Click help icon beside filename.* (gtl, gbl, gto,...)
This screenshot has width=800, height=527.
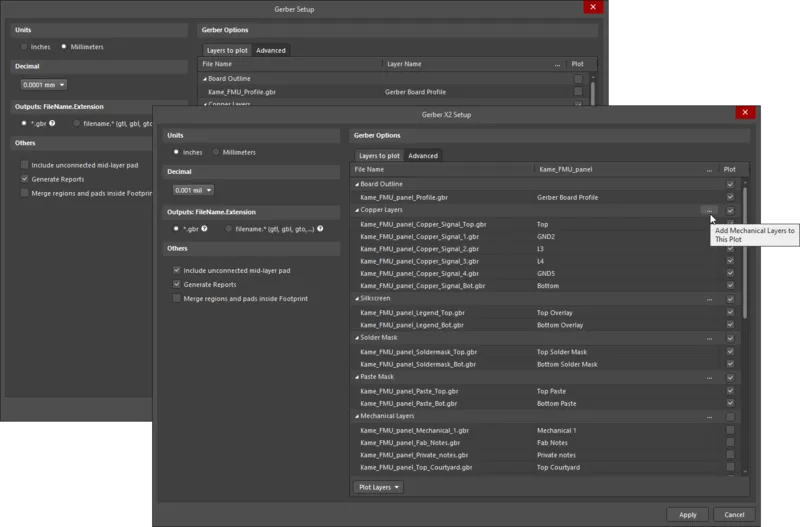pos(321,229)
